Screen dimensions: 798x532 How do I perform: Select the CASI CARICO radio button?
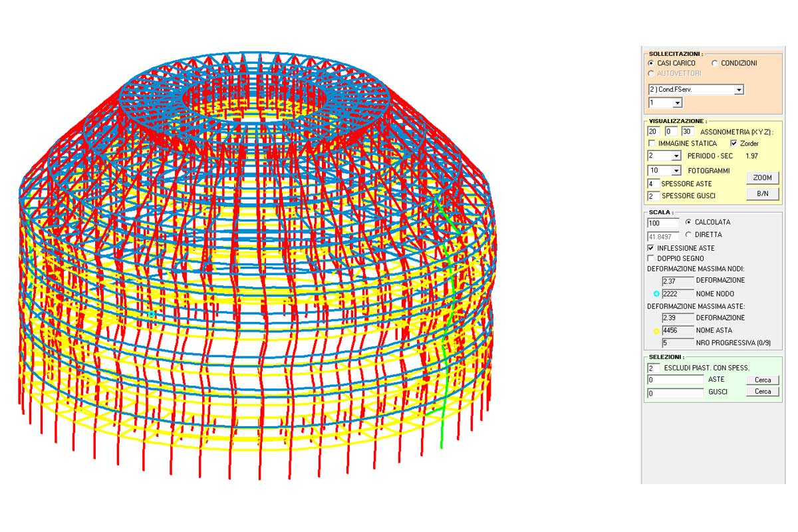point(651,63)
